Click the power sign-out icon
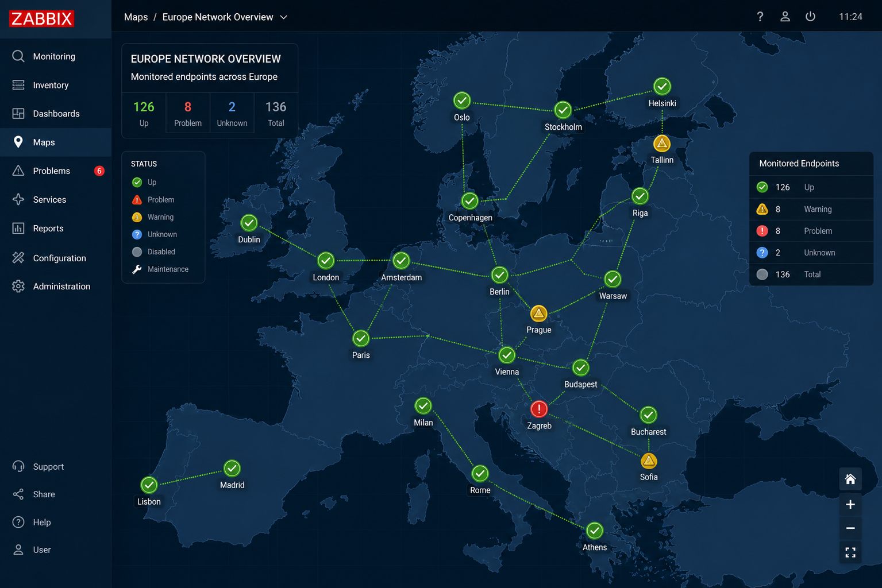 (810, 17)
